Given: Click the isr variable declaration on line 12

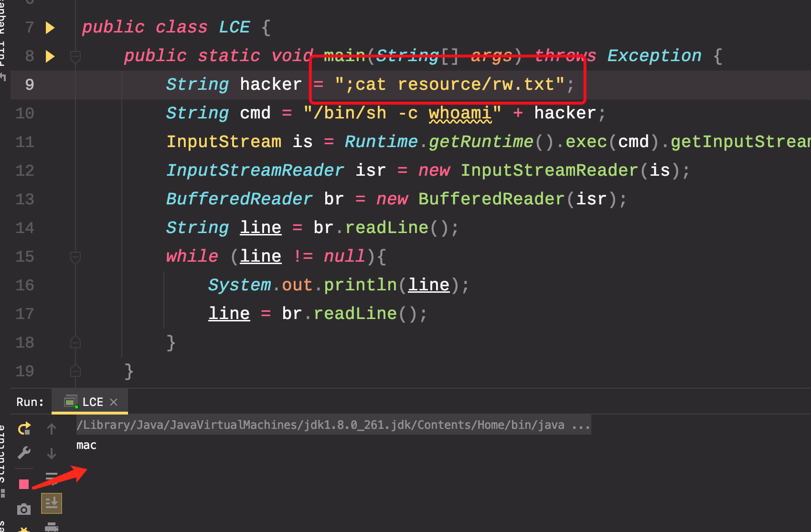Looking at the screenshot, I should (x=371, y=170).
